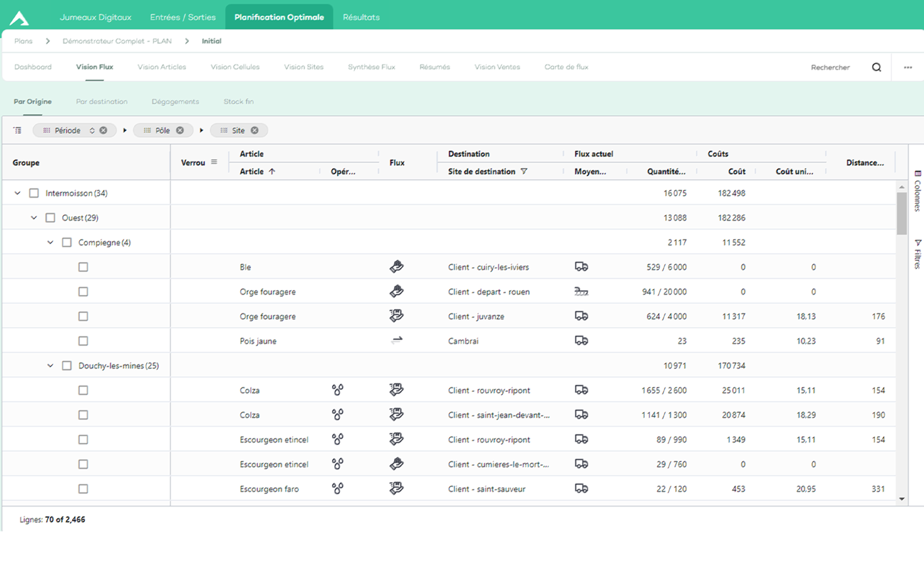Collapse the Intermoisson group
Image resolution: width=924 pixels, height=576 pixels.
point(17,193)
